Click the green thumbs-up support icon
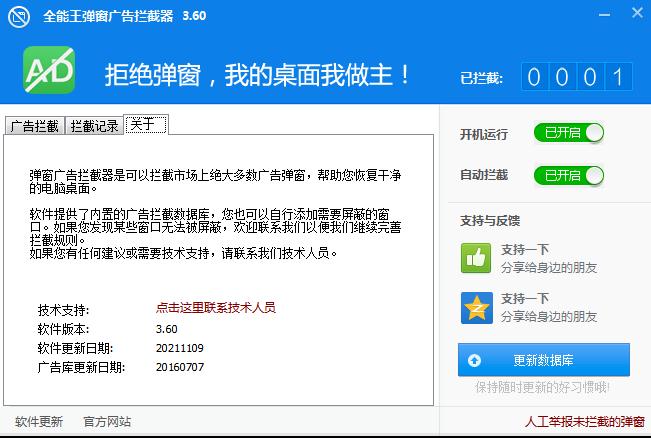Viewport: 651px width, 438px height. [475, 257]
